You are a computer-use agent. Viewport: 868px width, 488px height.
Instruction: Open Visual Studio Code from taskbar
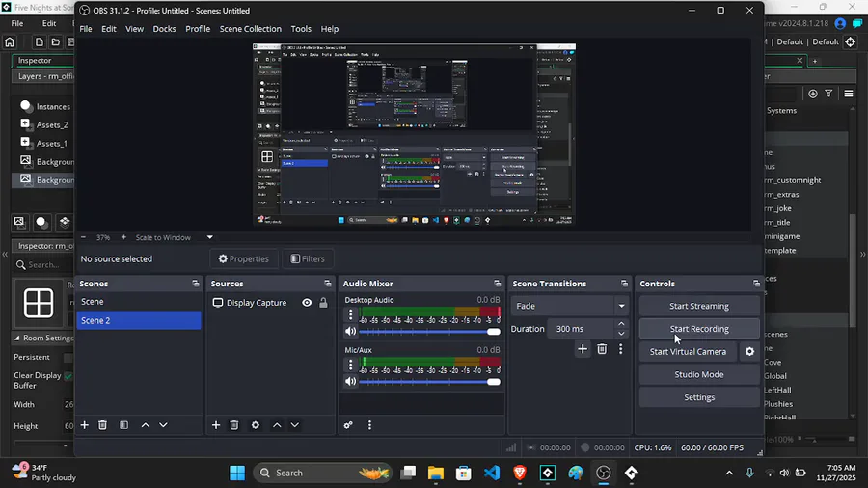[492, 474]
